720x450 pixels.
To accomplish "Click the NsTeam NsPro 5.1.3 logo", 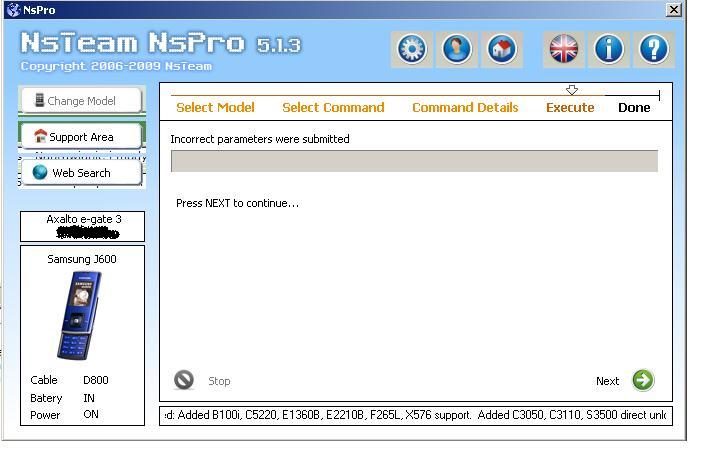I will tap(161, 44).
